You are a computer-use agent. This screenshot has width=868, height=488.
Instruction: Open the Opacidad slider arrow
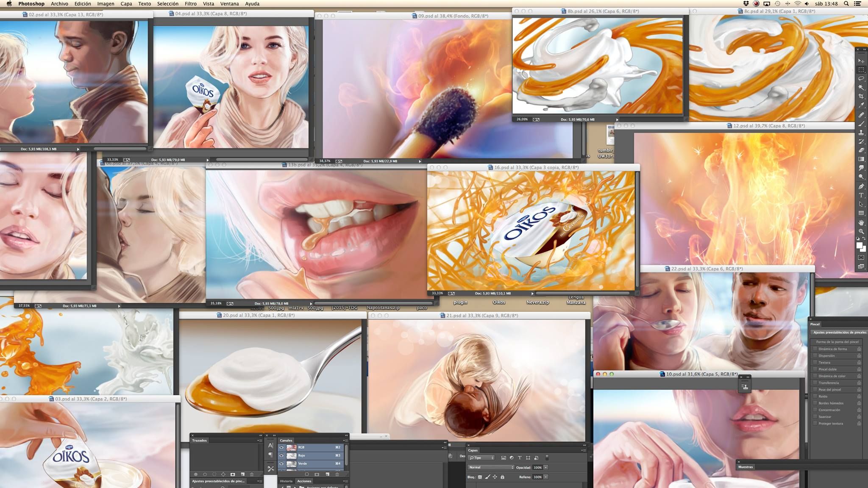coord(546,467)
